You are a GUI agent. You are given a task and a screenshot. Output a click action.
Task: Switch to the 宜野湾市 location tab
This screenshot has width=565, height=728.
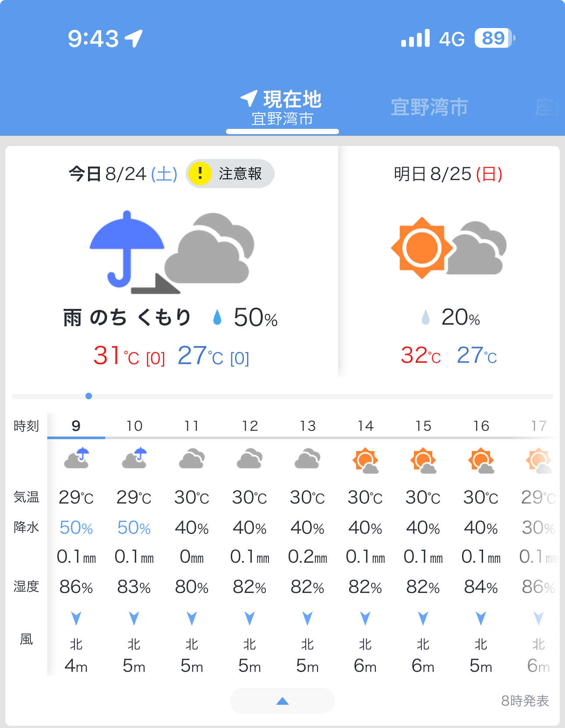click(430, 107)
